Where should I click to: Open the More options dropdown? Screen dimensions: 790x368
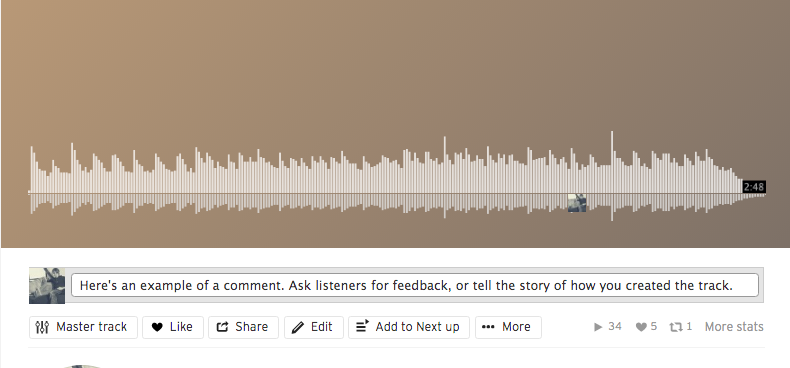pyautogui.click(x=508, y=327)
